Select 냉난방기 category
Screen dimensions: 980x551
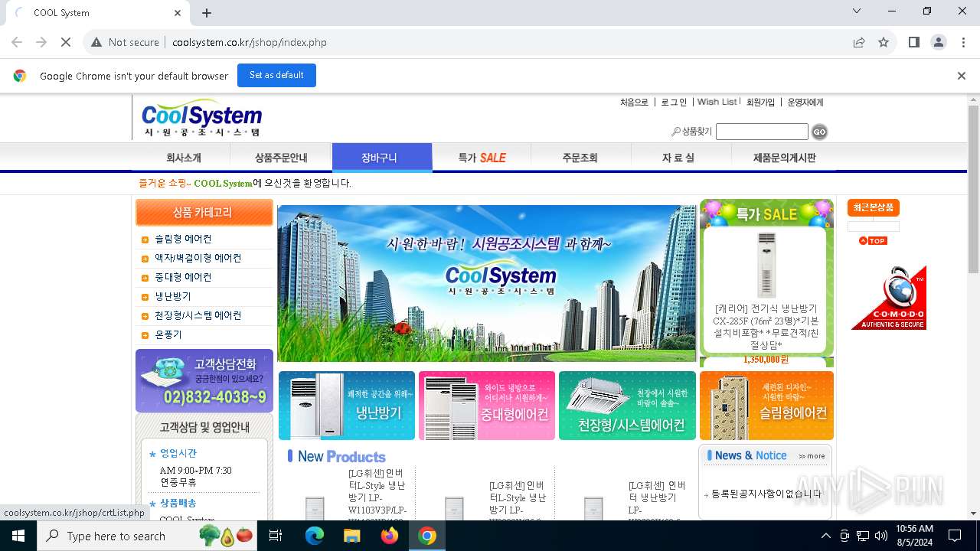[x=173, y=296]
